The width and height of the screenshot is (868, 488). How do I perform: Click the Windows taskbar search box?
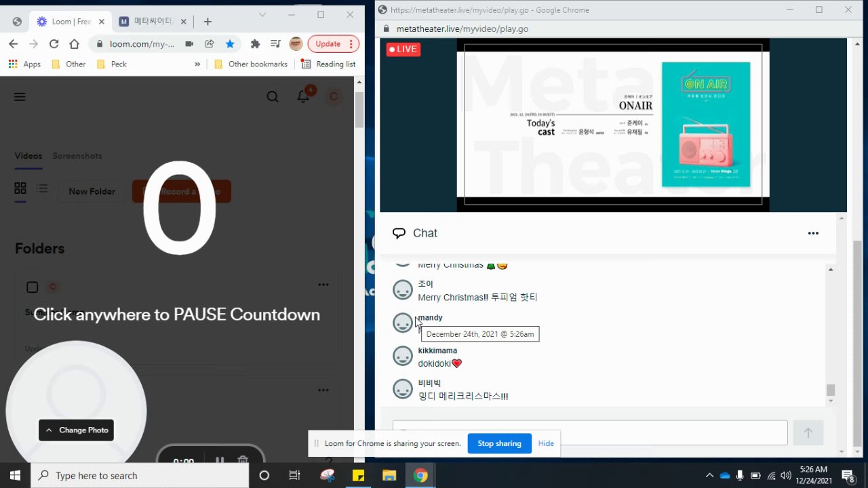coord(140,475)
